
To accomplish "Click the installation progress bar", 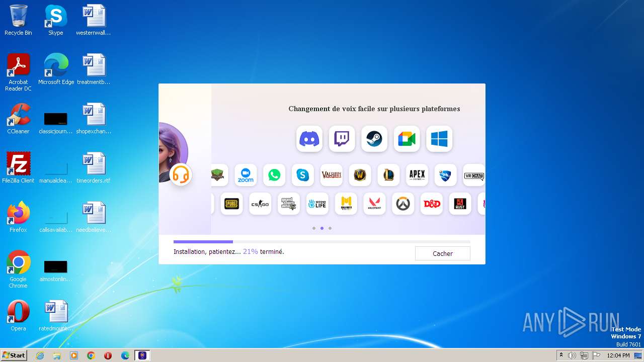I will 322,242.
